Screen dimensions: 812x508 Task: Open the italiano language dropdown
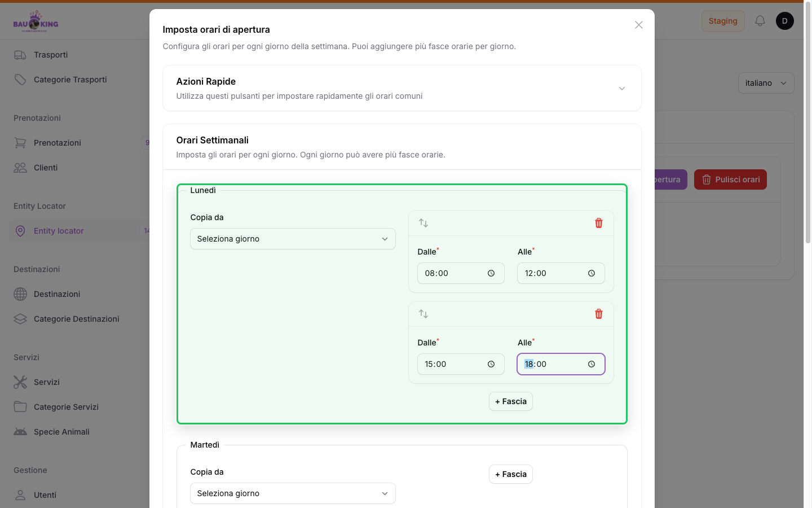coord(766,83)
